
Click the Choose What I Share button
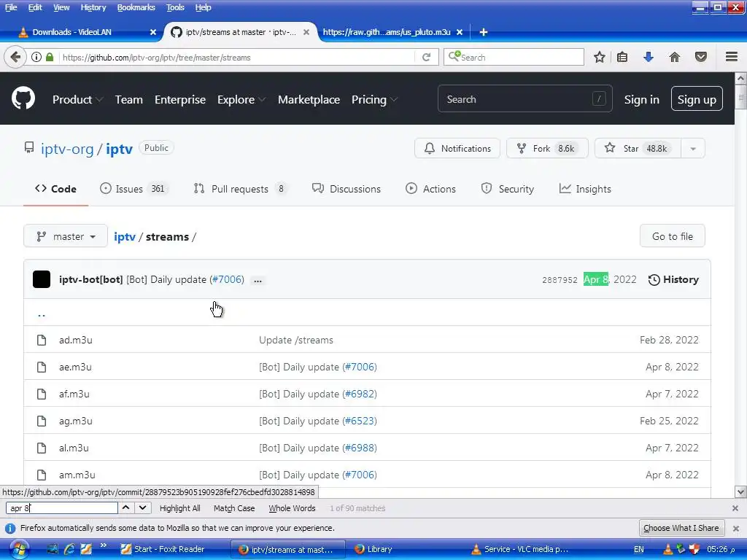coord(681,528)
